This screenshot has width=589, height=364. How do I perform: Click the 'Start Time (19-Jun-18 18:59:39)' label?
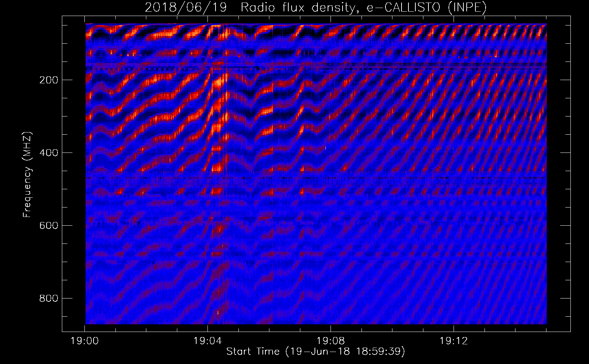[x=316, y=352]
